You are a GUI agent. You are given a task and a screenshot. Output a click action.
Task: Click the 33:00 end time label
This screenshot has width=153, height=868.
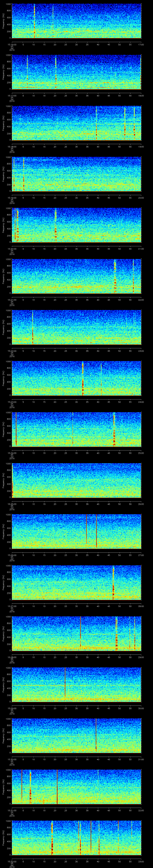click(141, 861)
